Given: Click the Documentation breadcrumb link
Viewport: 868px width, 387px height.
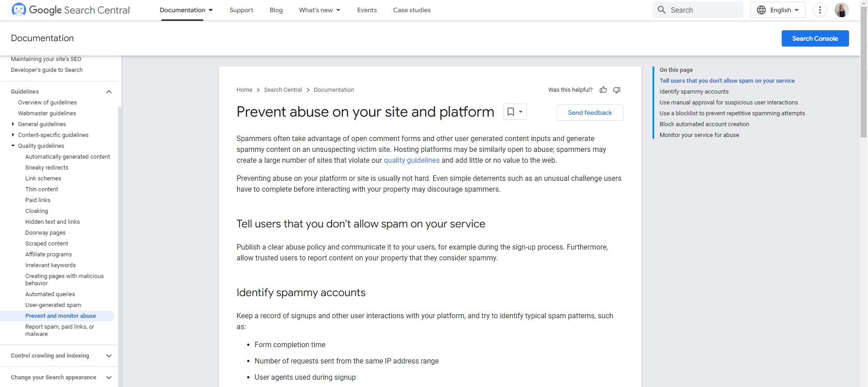Looking at the screenshot, I should pos(334,90).
